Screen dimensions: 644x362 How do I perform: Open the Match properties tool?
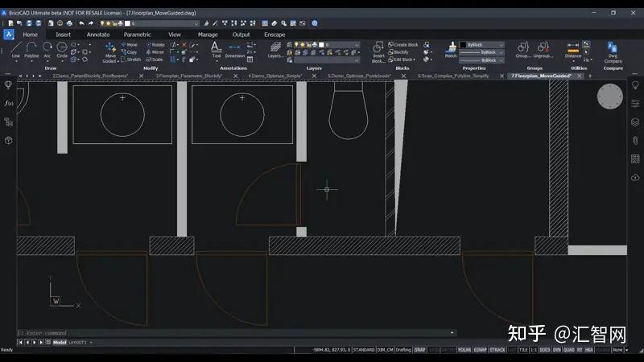coord(451,50)
